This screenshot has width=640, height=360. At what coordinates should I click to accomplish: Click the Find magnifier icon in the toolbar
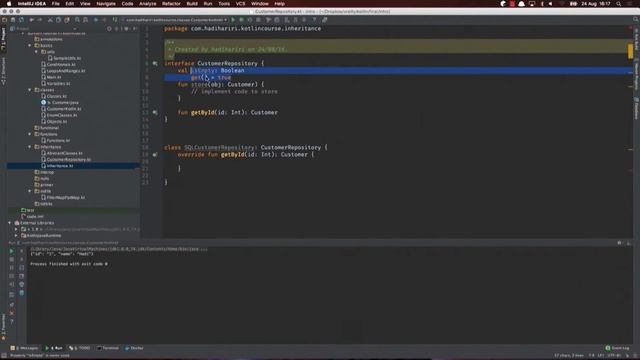(x=77, y=20)
